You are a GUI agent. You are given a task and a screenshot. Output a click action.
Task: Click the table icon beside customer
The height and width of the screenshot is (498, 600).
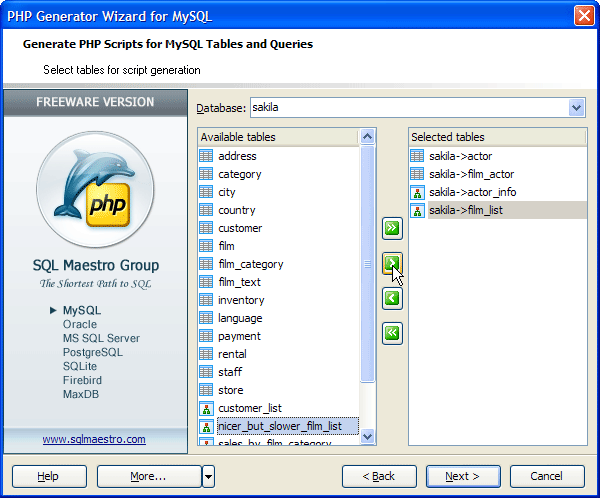tap(206, 228)
